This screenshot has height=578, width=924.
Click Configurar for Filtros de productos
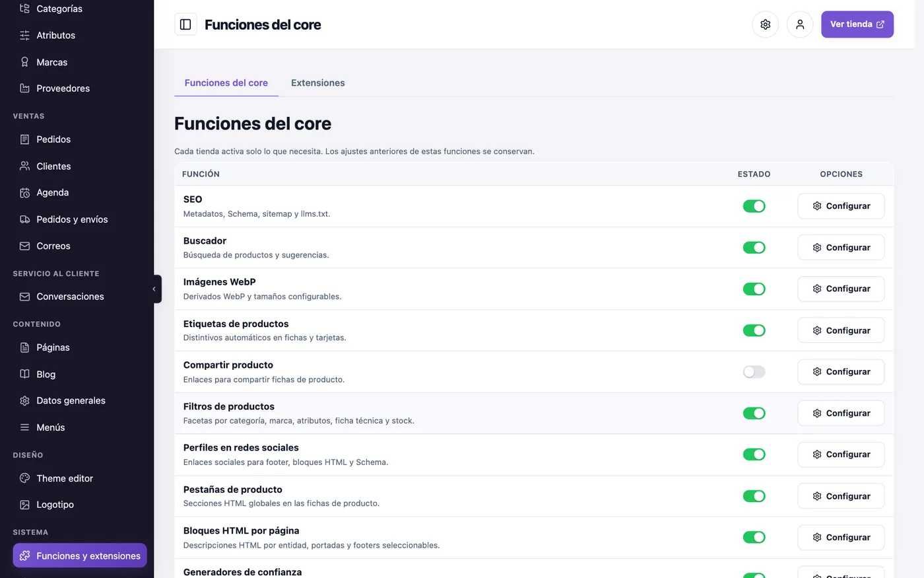841,413
